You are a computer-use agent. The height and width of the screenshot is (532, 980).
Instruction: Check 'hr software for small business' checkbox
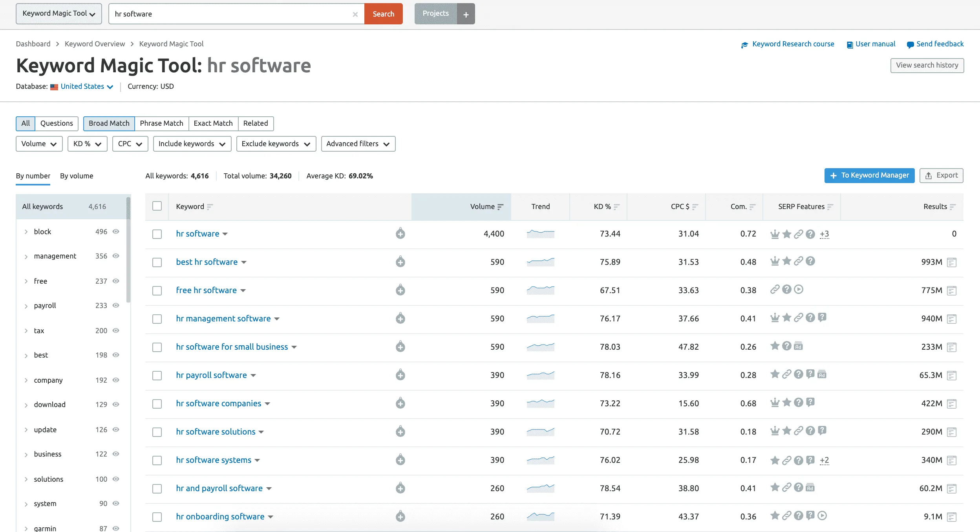click(x=157, y=347)
